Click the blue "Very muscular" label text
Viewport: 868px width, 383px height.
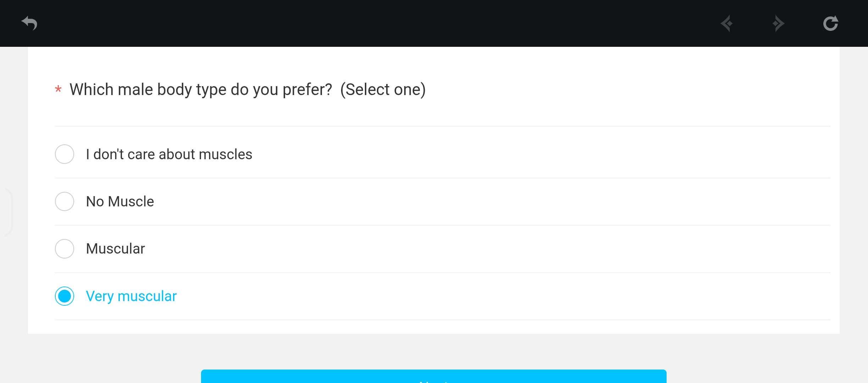pos(131,296)
